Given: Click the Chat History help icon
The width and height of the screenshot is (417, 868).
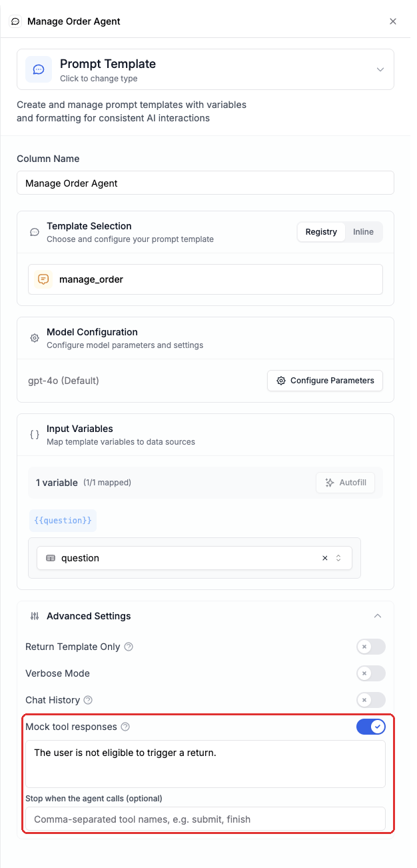Looking at the screenshot, I should coord(88,700).
